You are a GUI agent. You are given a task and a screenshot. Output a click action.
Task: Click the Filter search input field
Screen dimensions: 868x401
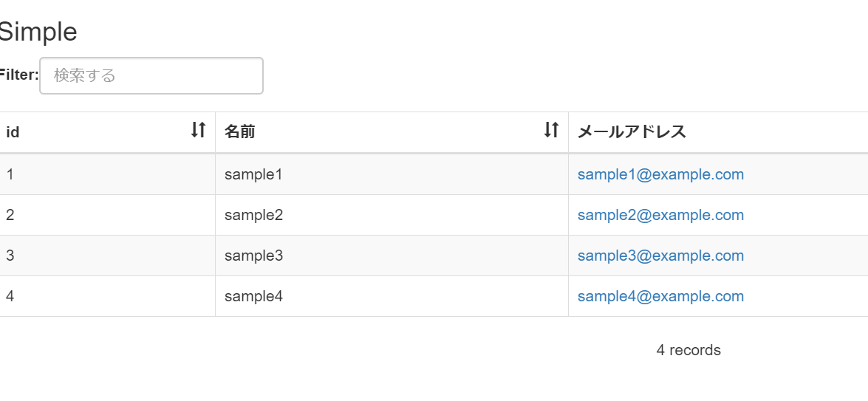point(151,75)
